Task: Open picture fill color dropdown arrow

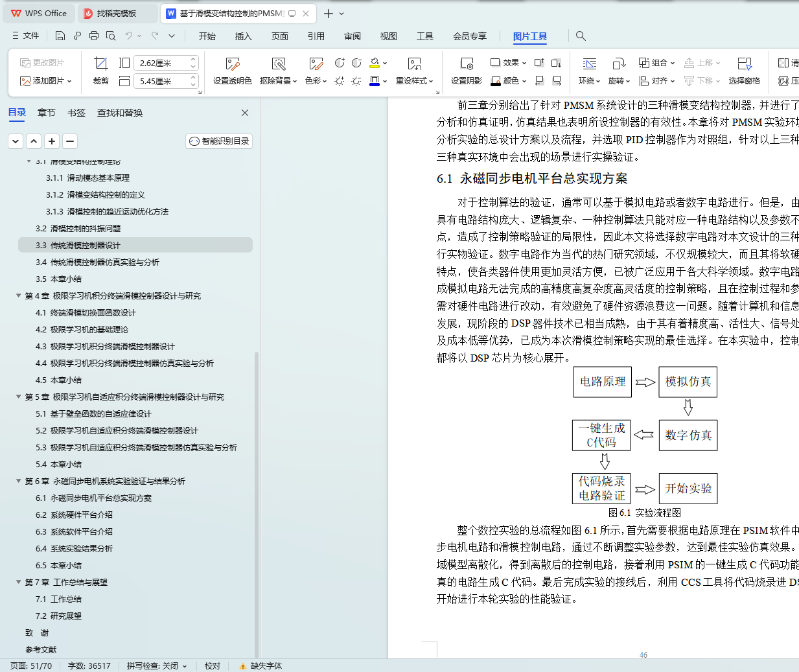Action: pos(385,63)
